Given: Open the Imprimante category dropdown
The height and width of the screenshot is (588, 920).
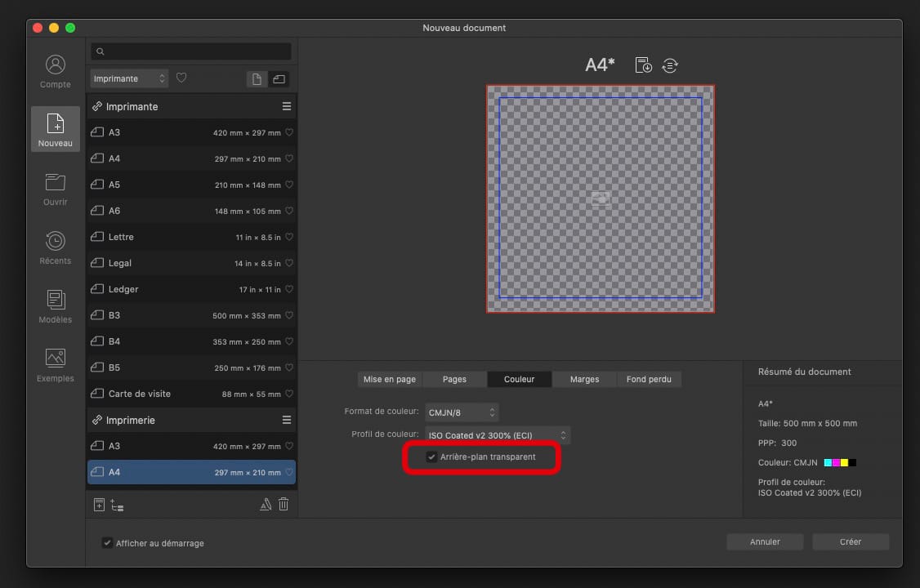Looking at the screenshot, I should tap(129, 78).
